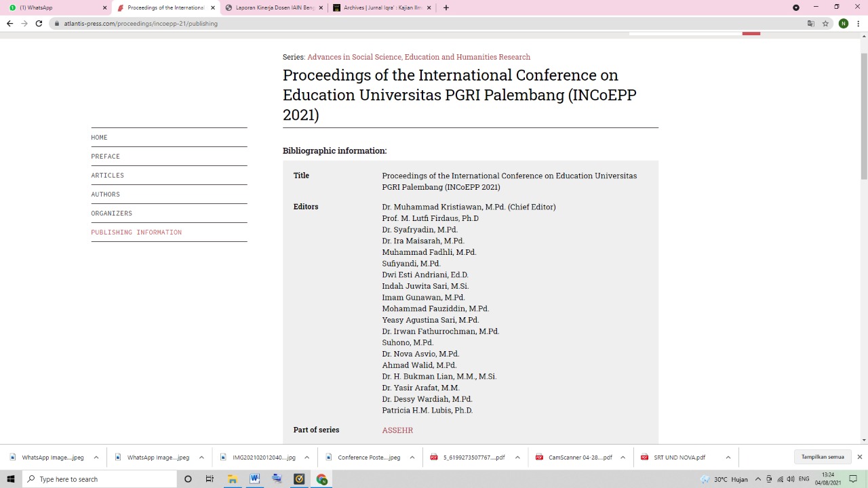Viewport: 868px width, 488px height.
Task: Click the ASSEHR series link
Action: click(397, 430)
